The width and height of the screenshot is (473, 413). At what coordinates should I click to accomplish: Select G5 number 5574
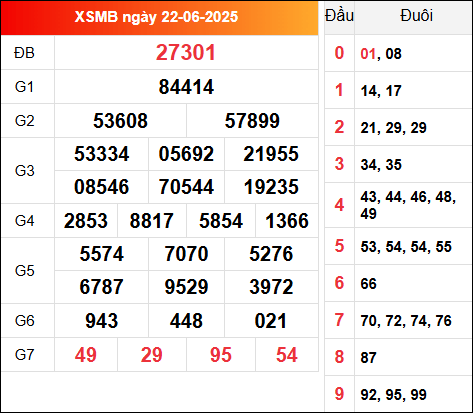(x=102, y=254)
